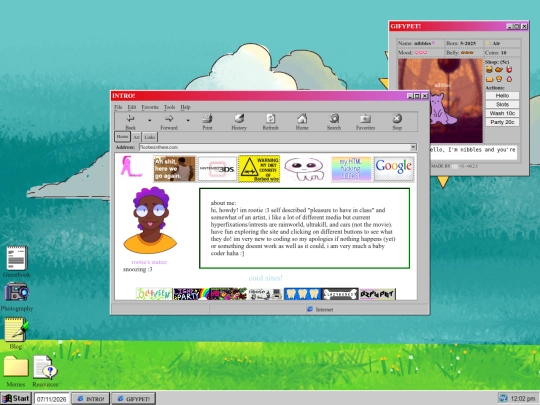Click the bone-shaped site button

[340, 294]
